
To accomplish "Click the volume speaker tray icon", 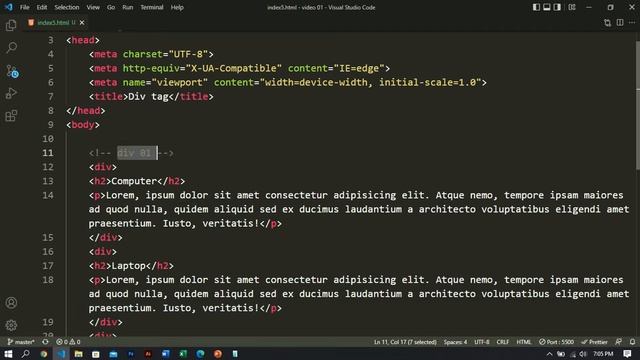I will coord(583,353).
